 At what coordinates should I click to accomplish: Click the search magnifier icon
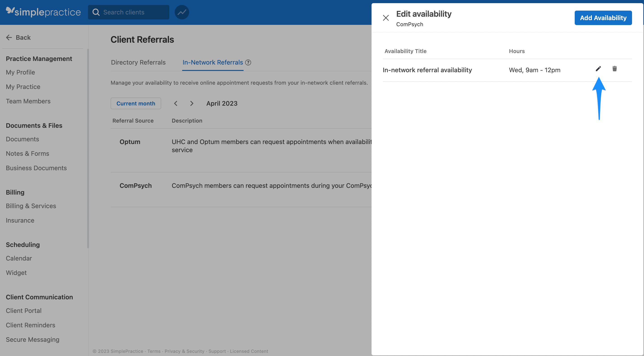click(96, 12)
